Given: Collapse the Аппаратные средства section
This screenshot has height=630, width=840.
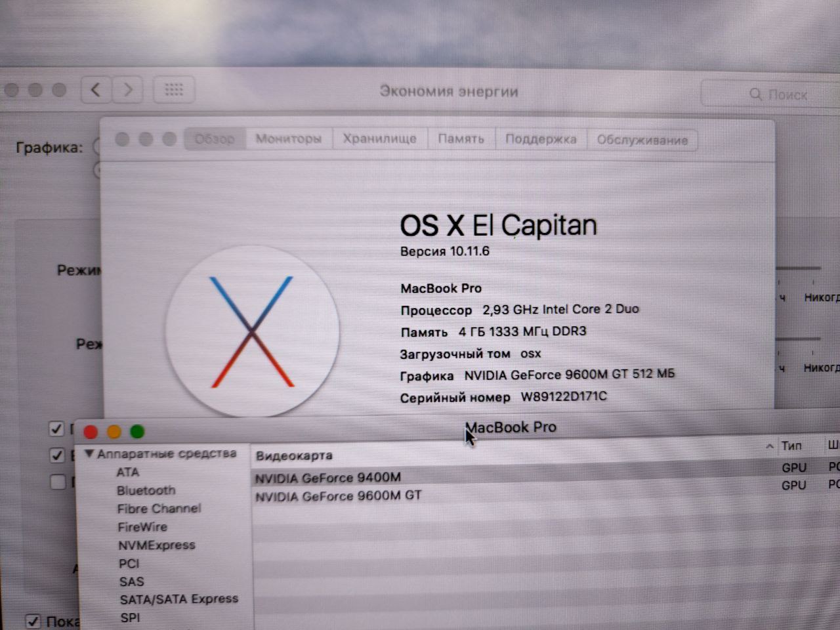Looking at the screenshot, I should (x=89, y=453).
